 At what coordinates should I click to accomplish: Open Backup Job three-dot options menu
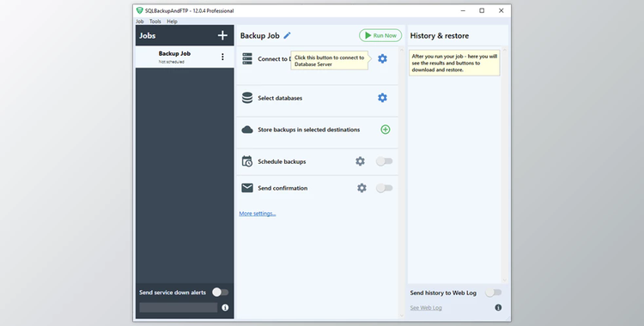point(222,57)
